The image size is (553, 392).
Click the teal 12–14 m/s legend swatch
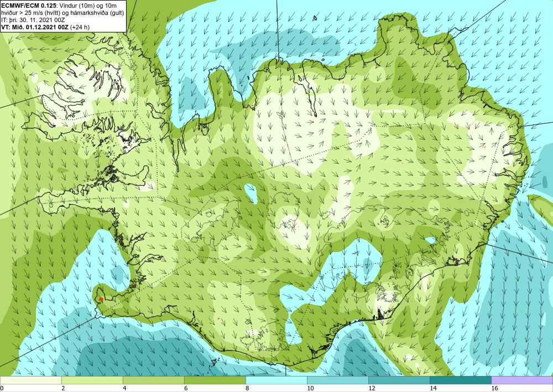[399, 380]
